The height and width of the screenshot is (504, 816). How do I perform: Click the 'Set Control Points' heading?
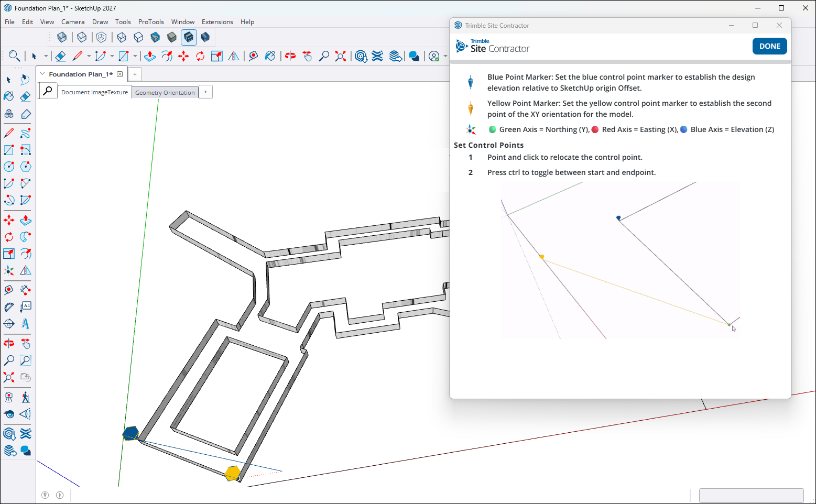coord(488,145)
